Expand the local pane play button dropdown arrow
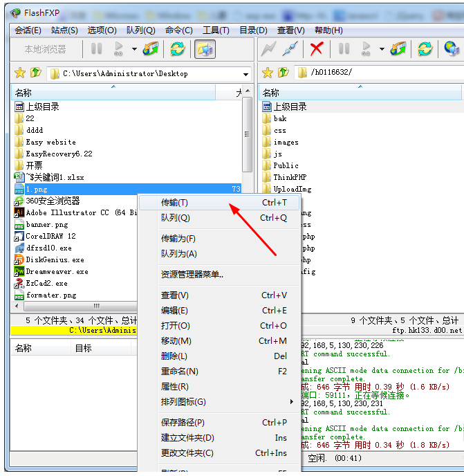This screenshot has height=476, width=464. pyautogui.click(x=134, y=49)
